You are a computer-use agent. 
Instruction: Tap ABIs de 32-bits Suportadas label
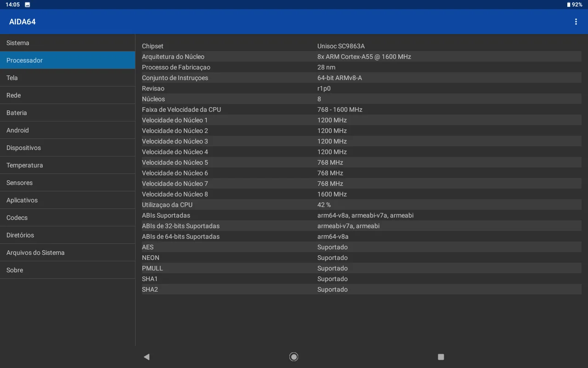click(181, 226)
